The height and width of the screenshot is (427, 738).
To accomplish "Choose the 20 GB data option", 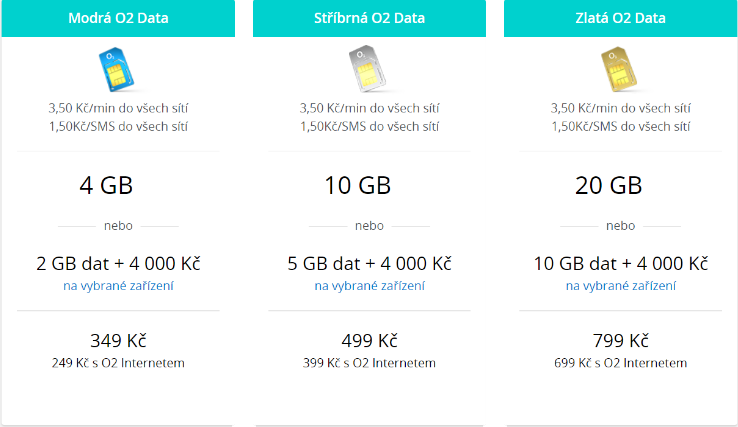I will click(x=609, y=185).
